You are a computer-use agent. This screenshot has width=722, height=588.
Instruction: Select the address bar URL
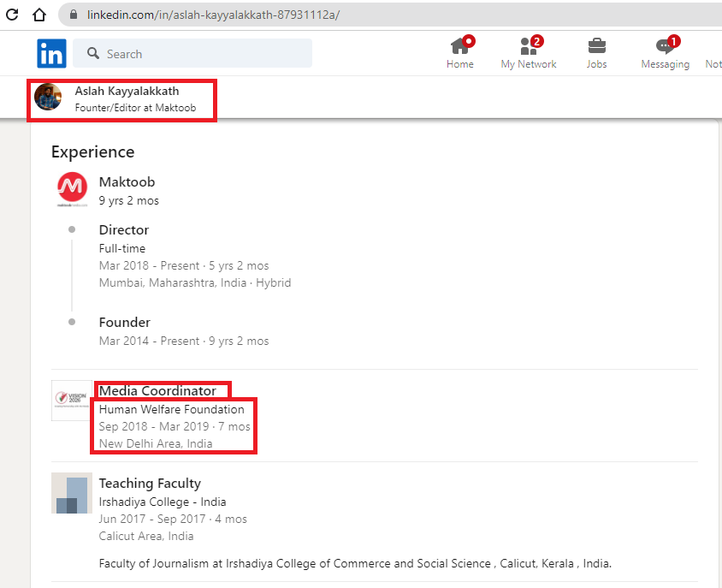pyautogui.click(x=213, y=15)
